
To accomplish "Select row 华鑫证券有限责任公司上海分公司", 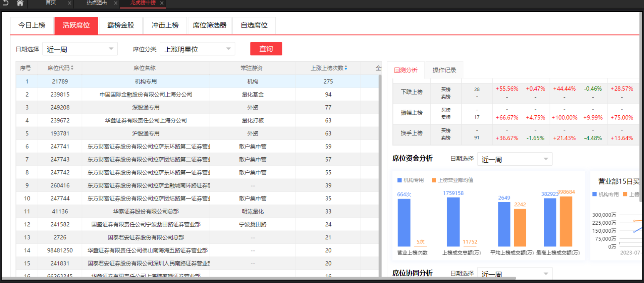I will tap(197, 120).
